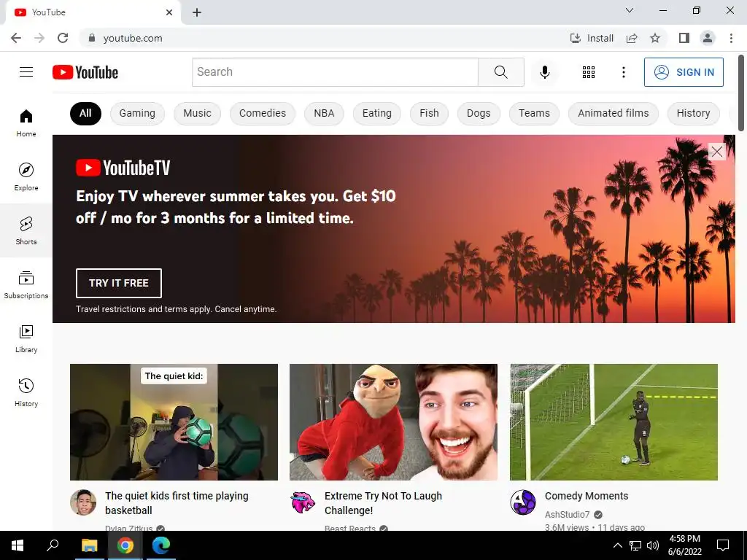Open the quiet kid video thumbnail
This screenshot has width=747, height=560.
click(x=174, y=422)
